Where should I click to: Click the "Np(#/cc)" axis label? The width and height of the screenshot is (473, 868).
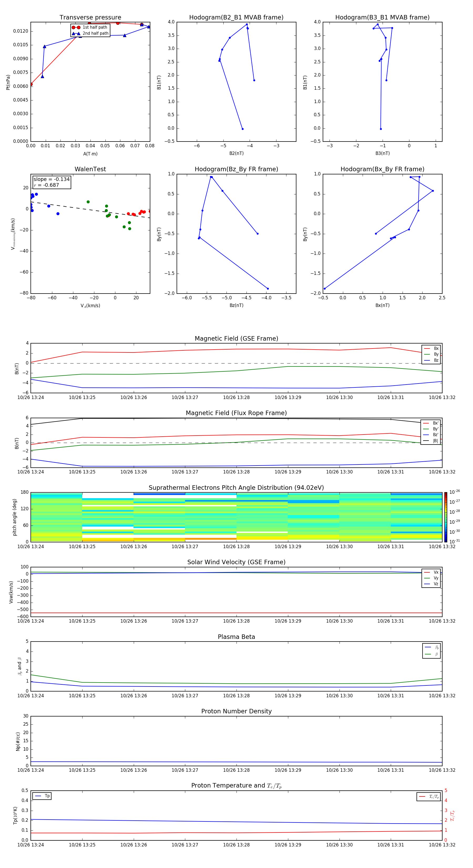(x=18, y=741)
